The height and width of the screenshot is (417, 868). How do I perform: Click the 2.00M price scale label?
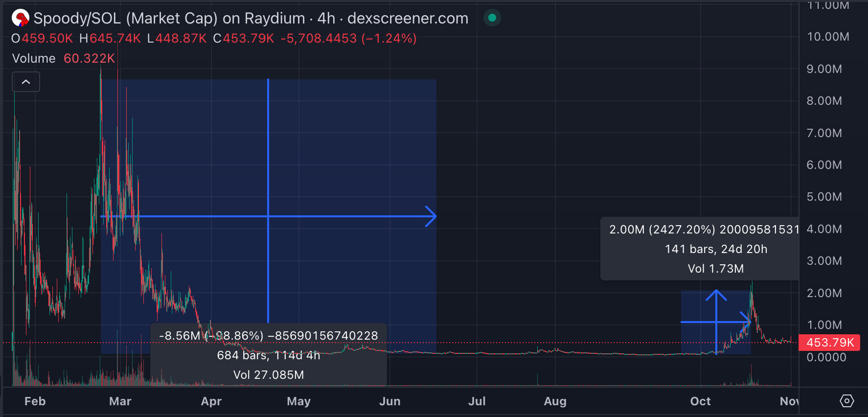coord(824,293)
